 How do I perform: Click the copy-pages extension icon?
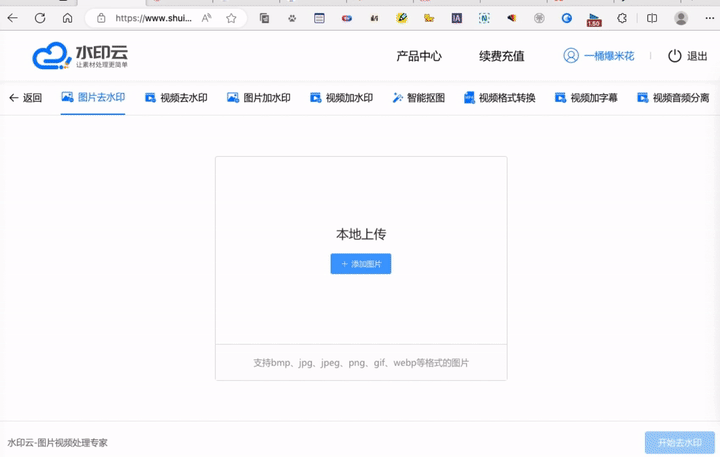pyautogui.click(x=264, y=18)
